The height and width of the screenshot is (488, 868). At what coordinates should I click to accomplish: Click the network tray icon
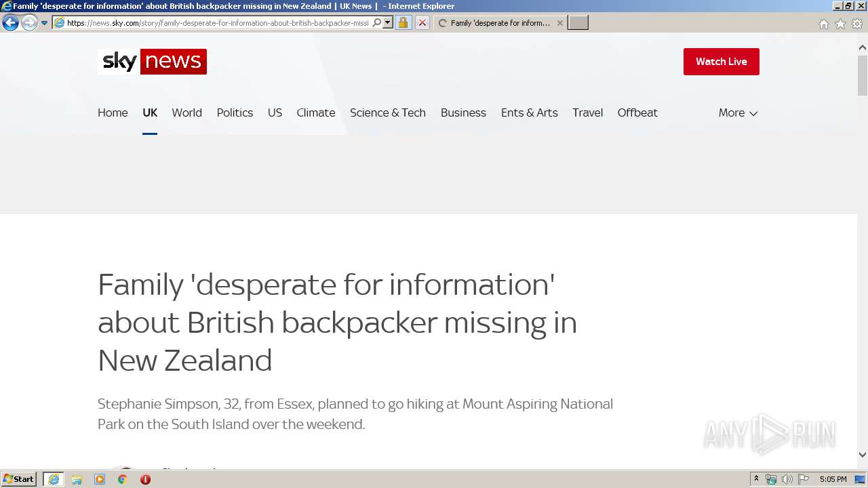(x=771, y=479)
